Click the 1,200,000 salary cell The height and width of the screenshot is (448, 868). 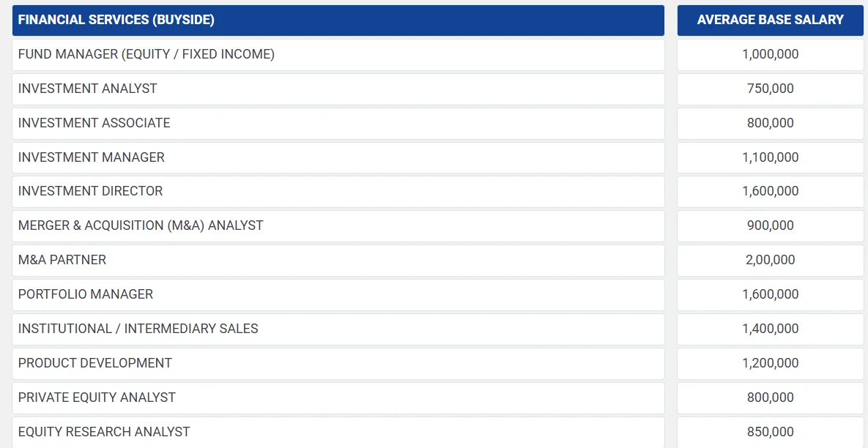[770, 363]
